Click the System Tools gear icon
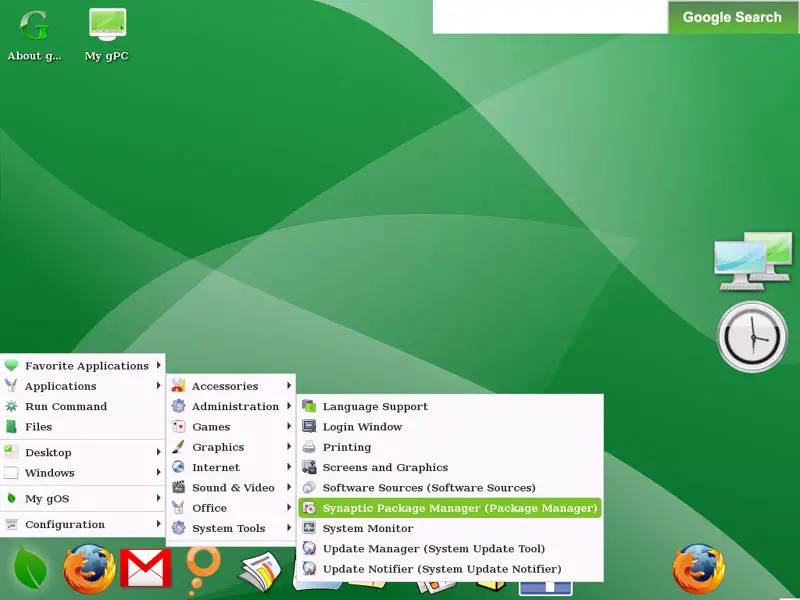 (x=178, y=528)
